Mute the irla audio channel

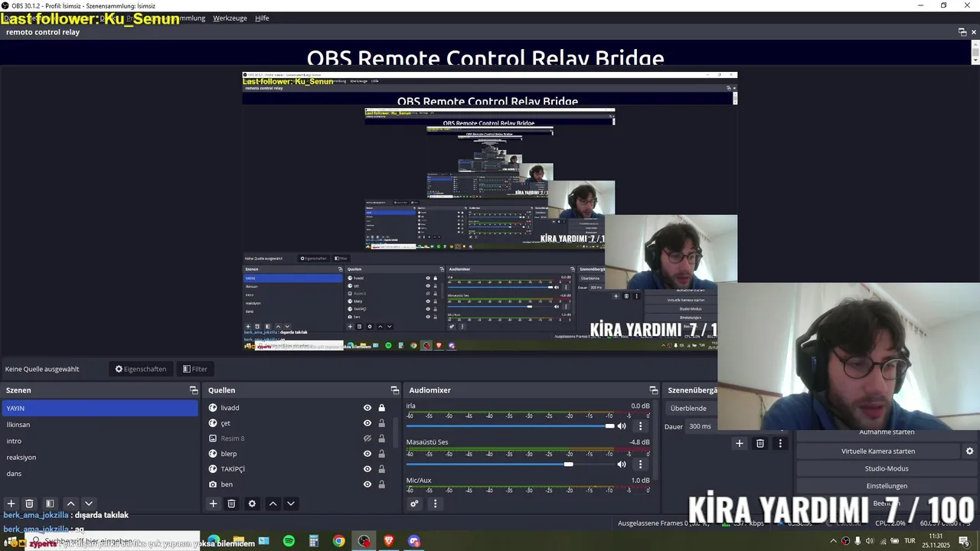pyautogui.click(x=622, y=425)
